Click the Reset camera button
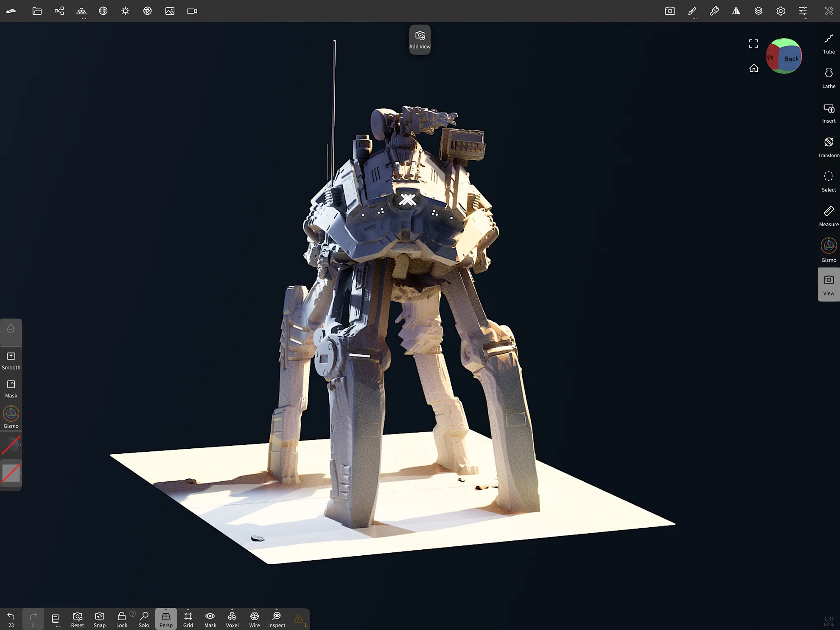The height and width of the screenshot is (630, 840). (77, 619)
